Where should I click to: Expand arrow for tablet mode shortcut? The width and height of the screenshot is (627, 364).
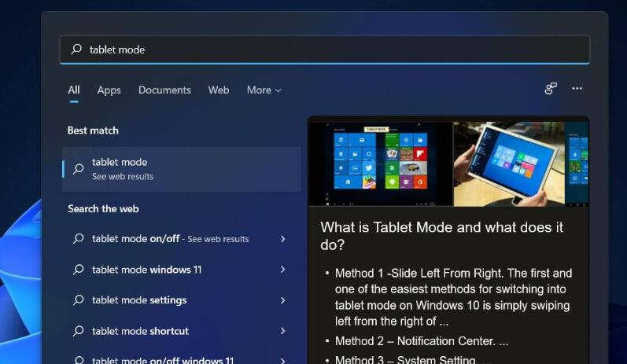coord(282,331)
